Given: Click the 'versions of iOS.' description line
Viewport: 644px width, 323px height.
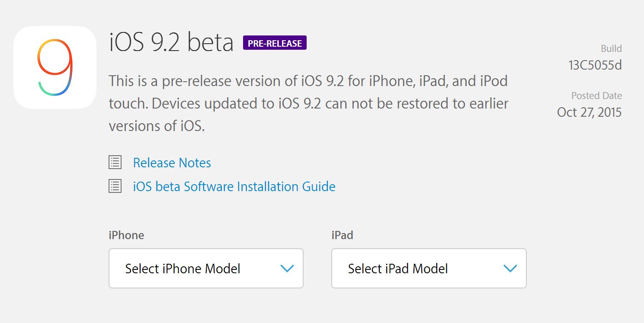Looking at the screenshot, I should point(157,126).
